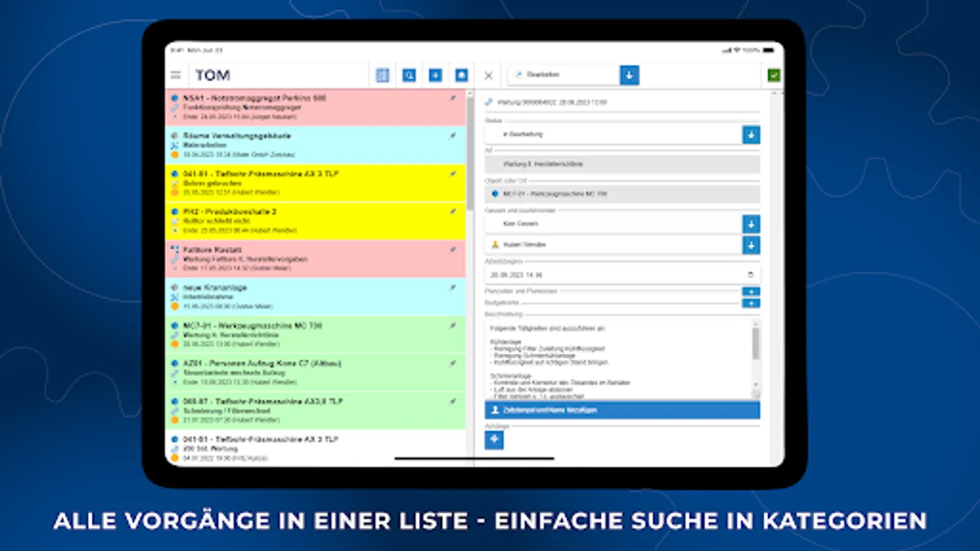Click the blue icon right of the TOM down-arrow

tap(462, 75)
